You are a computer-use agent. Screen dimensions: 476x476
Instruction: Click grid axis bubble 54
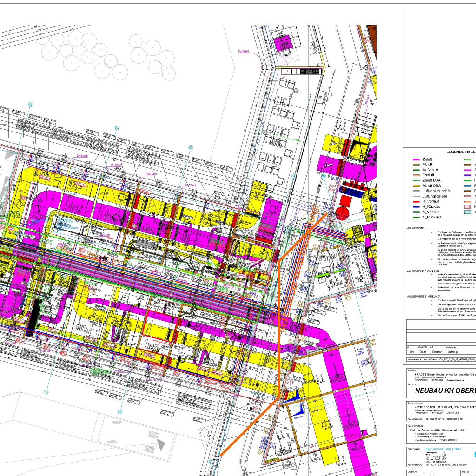point(31,105)
